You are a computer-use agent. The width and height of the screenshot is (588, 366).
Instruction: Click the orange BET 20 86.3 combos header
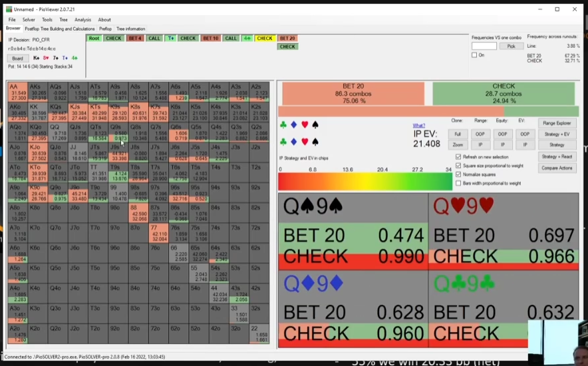pos(353,94)
